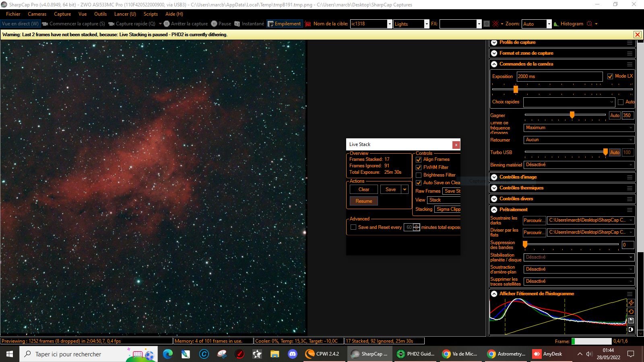The width and height of the screenshot is (644, 362).
Task: Click the focus-assistant circle icon after Histogram
Action: pos(590,24)
